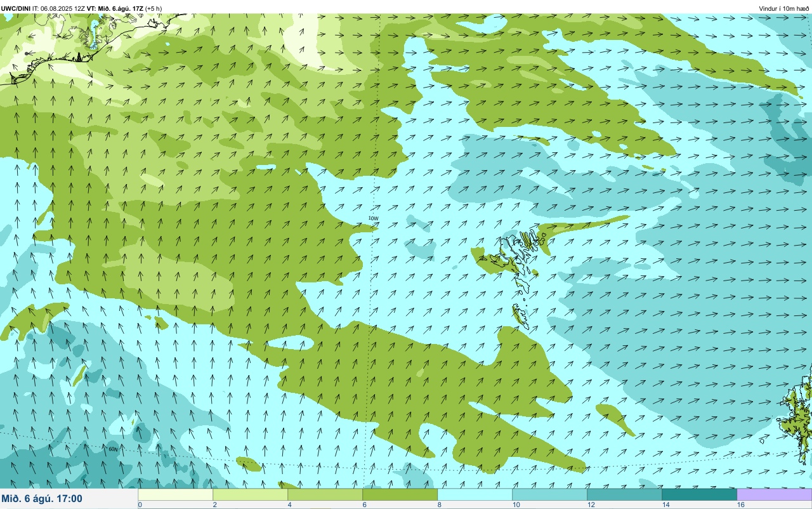
Task: Click the legend value '12'
Action: 591,505
